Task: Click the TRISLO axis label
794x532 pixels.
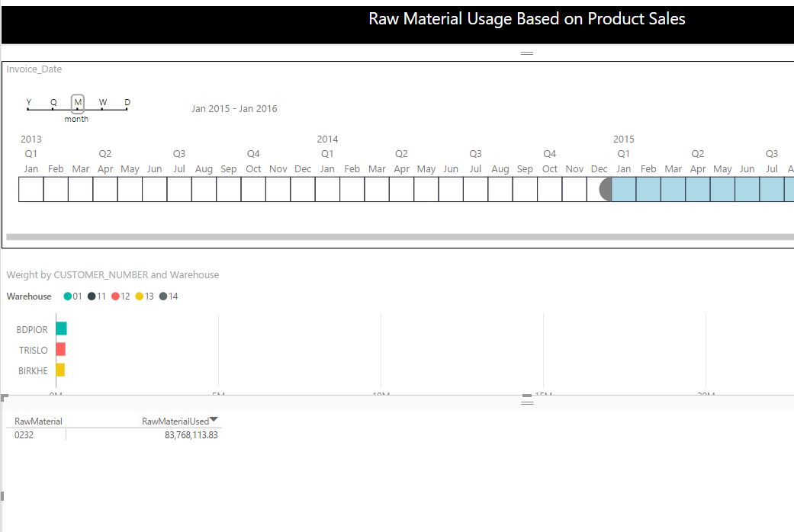Action: [x=34, y=351]
